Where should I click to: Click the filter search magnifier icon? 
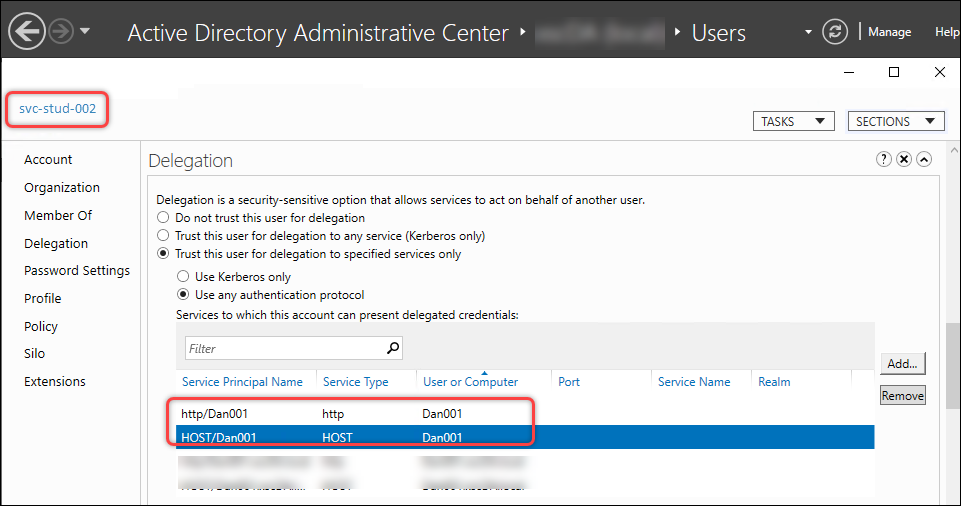point(393,348)
